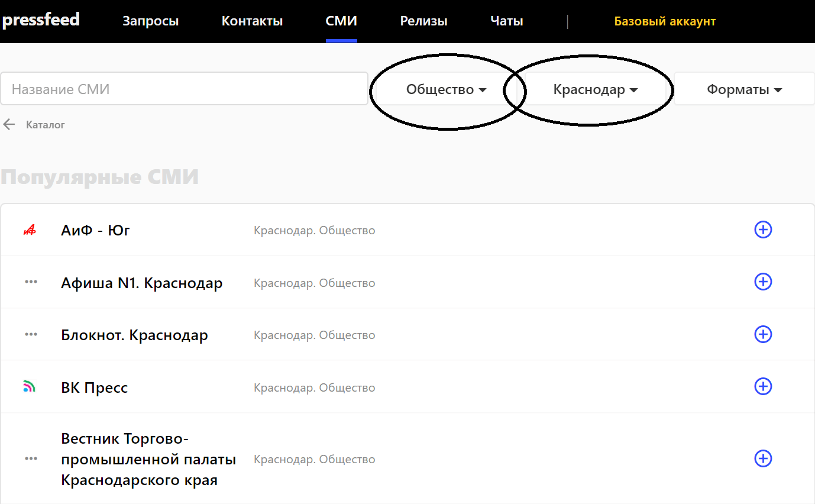Image resolution: width=815 pixels, height=504 pixels.
Task: Click back arrow next to Каталог
Action: click(9, 124)
